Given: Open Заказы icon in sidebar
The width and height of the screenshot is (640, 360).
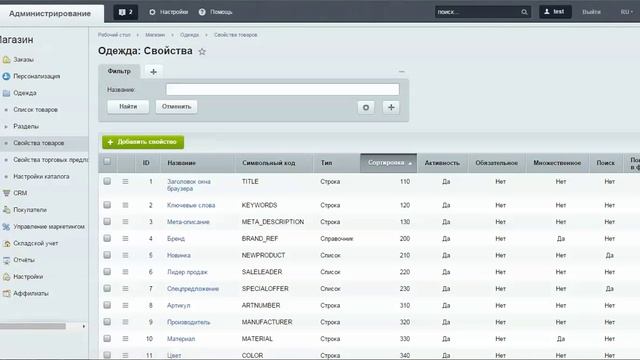Looking at the screenshot, I should coord(6,60).
